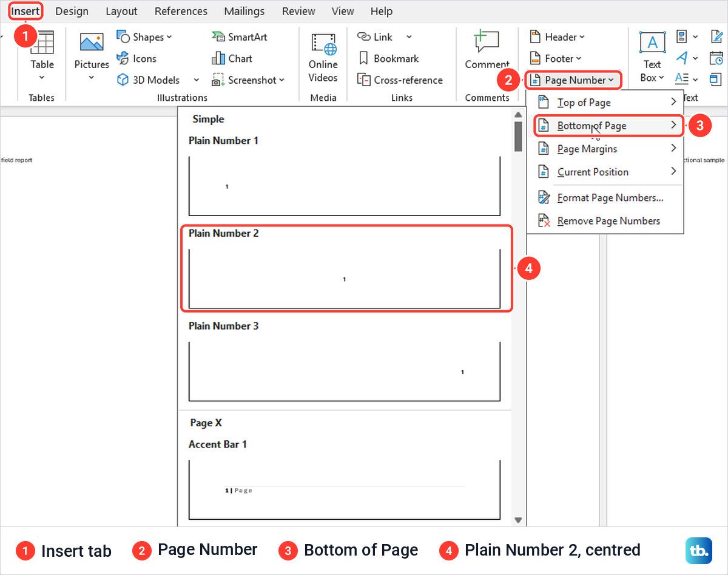Add a new Comment
Screen dimensions: 728x575
pos(487,50)
